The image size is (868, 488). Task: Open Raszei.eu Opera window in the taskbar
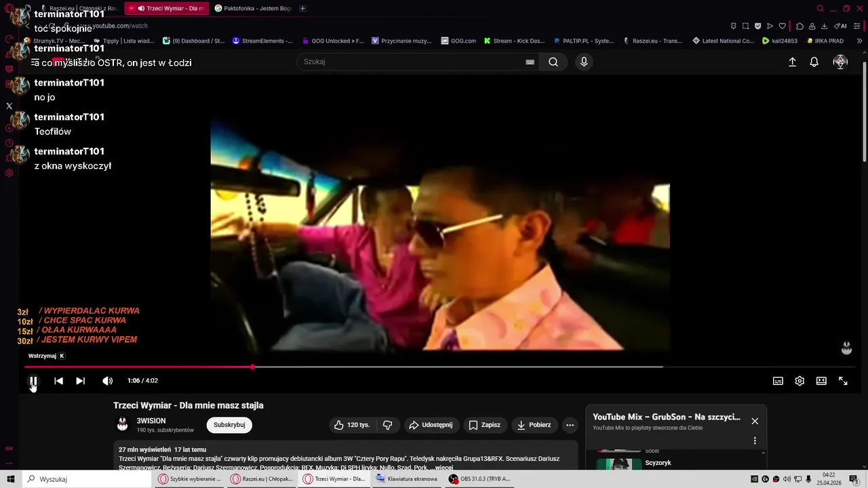262,479
